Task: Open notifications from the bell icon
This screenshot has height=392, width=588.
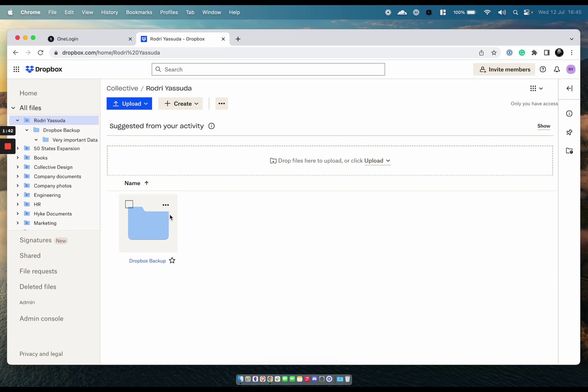Action: point(557,69)
